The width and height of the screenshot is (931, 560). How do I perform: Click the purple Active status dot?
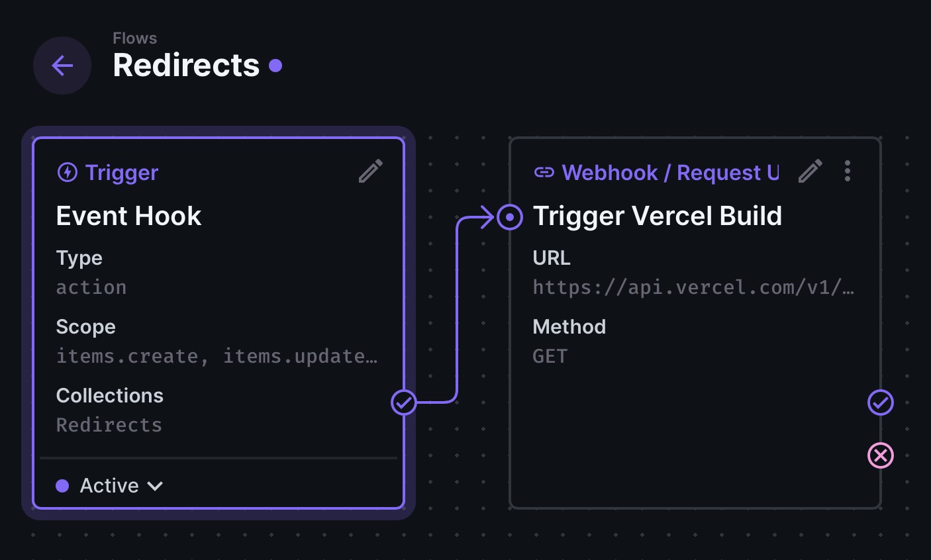[62, 486]
